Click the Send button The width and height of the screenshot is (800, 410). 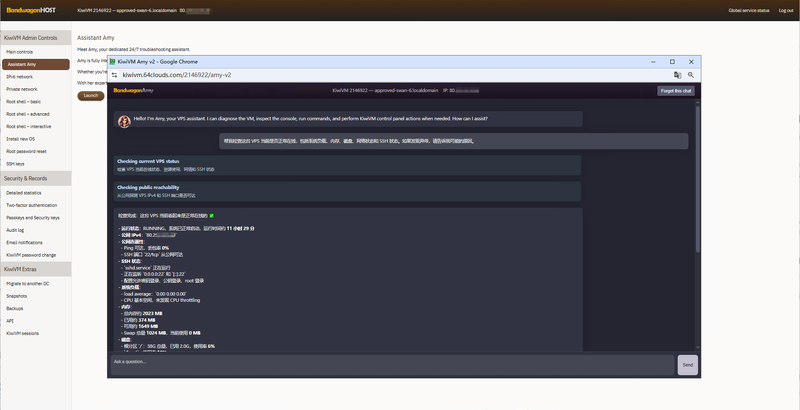pos(687,365)
